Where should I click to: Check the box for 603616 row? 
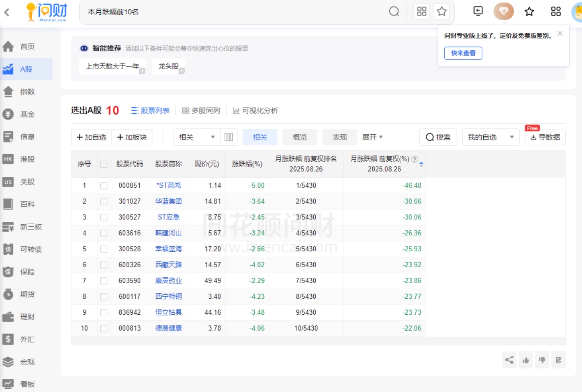pyautogui.click(x=104, y=233)
